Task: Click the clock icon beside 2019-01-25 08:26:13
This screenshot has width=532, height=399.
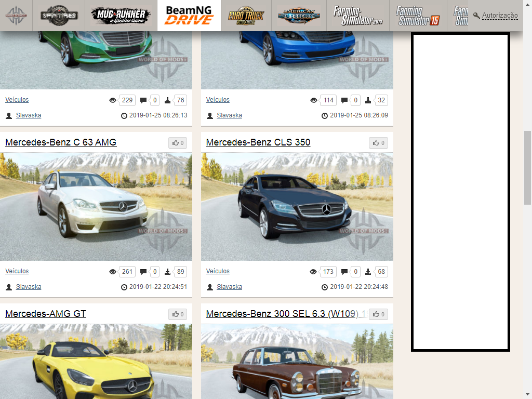Action: pyautogui.click(x=124, y=116)
